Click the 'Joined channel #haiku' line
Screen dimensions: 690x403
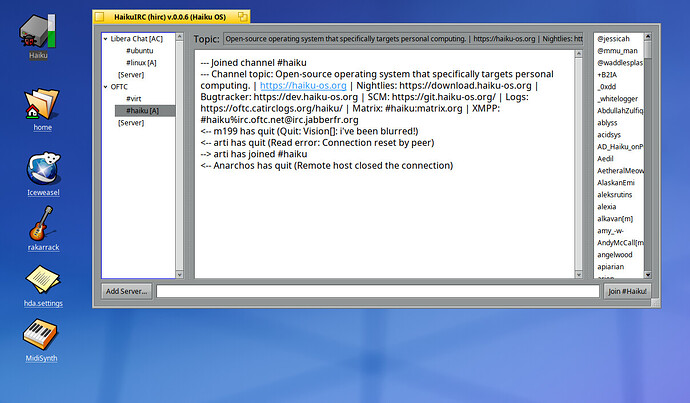pyautogui.click(x=253, y=62)
